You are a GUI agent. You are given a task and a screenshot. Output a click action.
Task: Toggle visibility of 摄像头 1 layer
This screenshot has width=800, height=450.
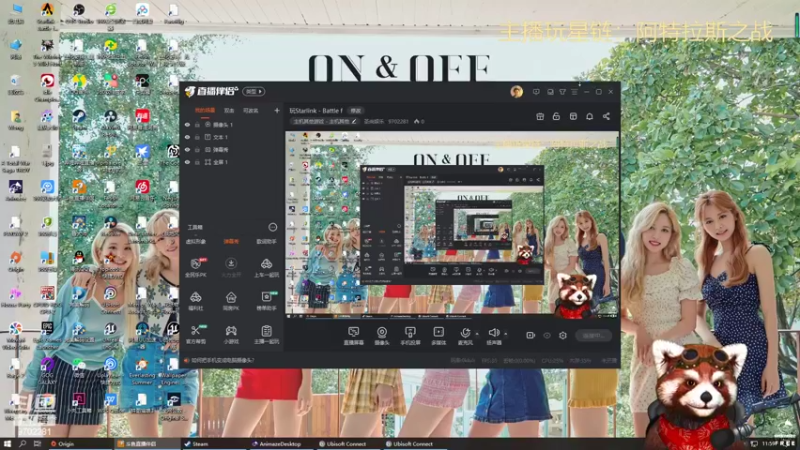[187, 124]
